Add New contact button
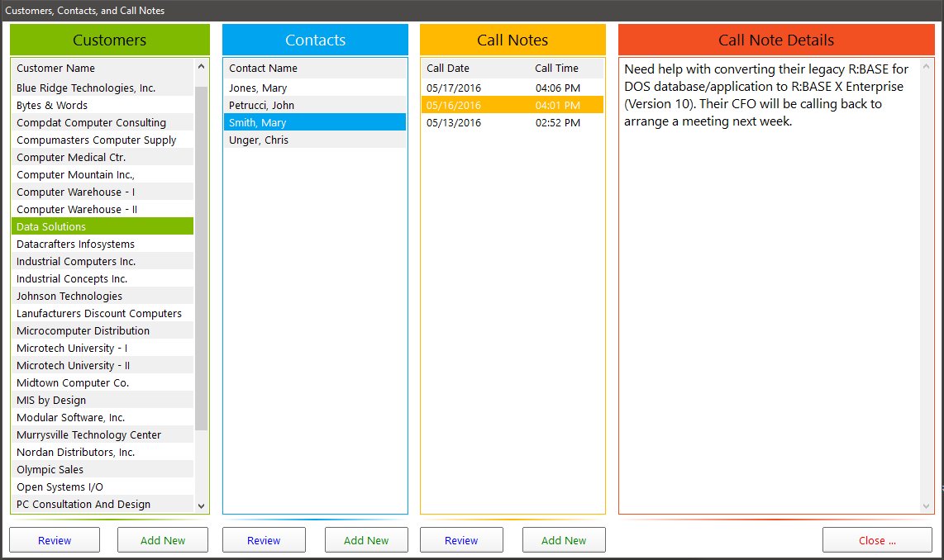Screen dimensions: 944x560 coord(366,540)
